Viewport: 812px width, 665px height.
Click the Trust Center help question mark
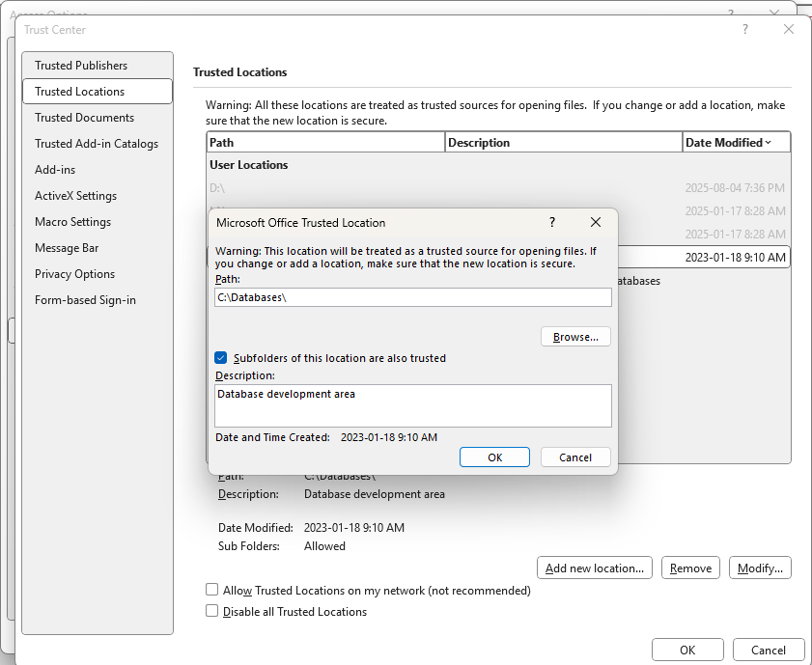click(x=744, y=30)
